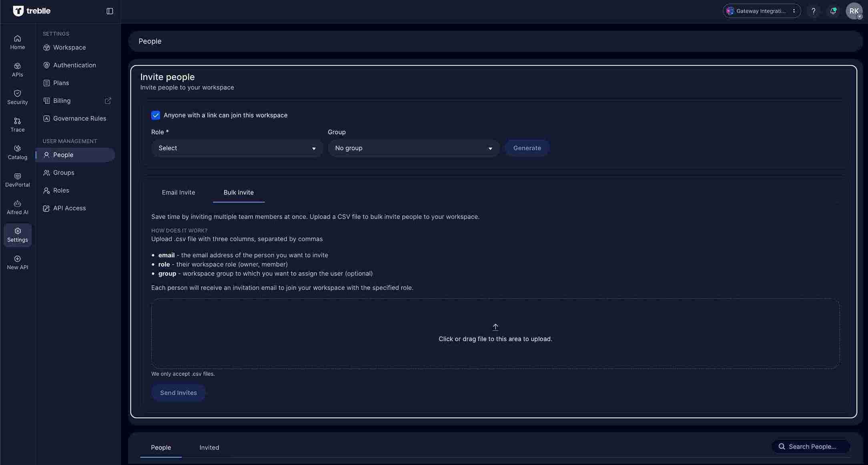The image size is (868, 465).
Task: Open the Home section in the sidebar
Action: pos(17,42)
